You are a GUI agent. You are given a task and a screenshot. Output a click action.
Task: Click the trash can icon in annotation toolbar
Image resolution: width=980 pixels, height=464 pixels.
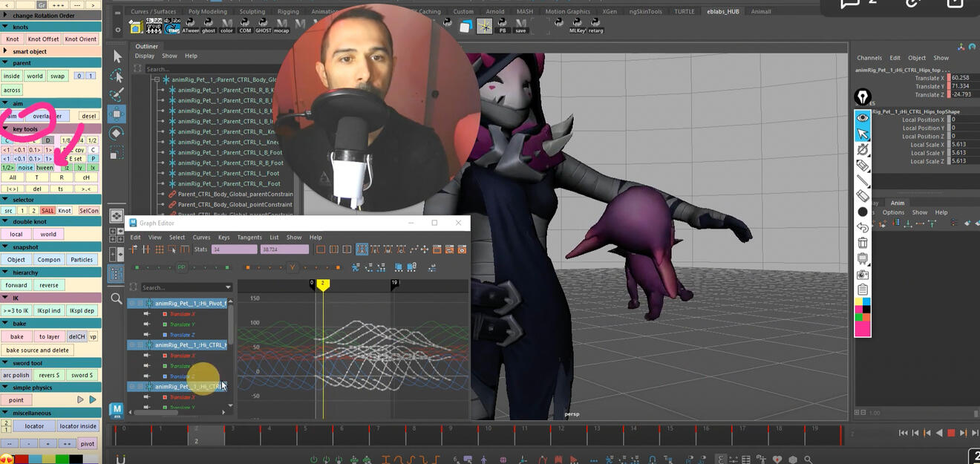(863, 243)
